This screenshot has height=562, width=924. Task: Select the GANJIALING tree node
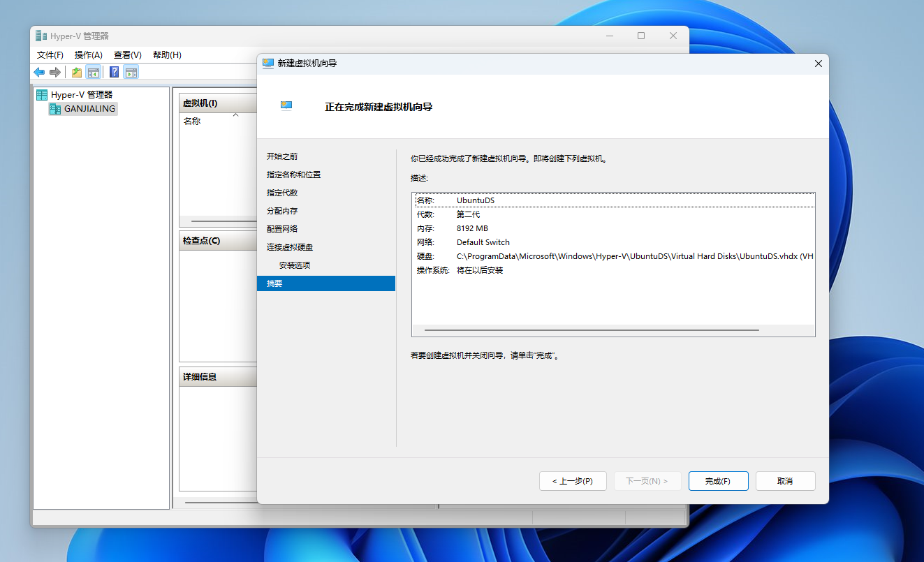click(89, 109)
